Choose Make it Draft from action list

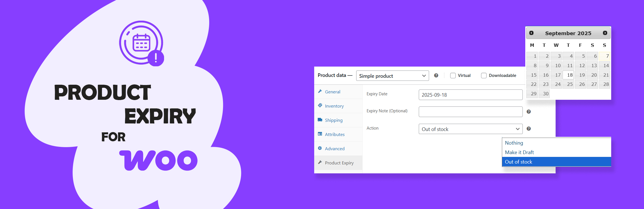tap(556, 152)
